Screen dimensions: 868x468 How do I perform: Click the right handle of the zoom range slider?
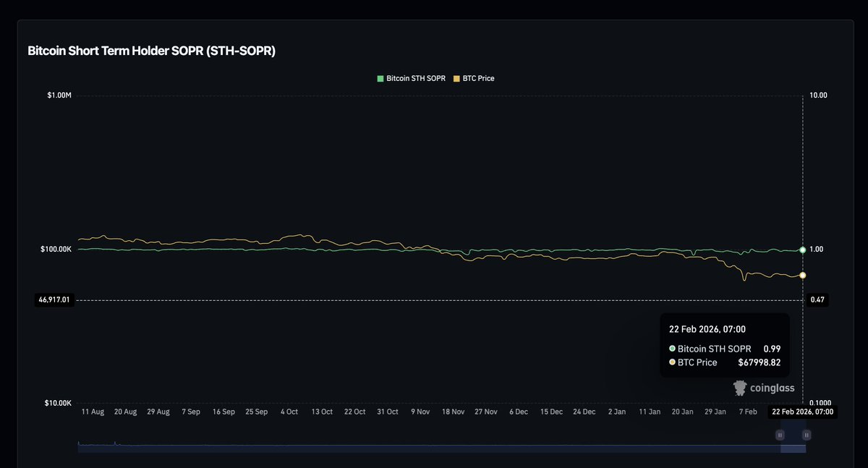click(x=807, y=435)
